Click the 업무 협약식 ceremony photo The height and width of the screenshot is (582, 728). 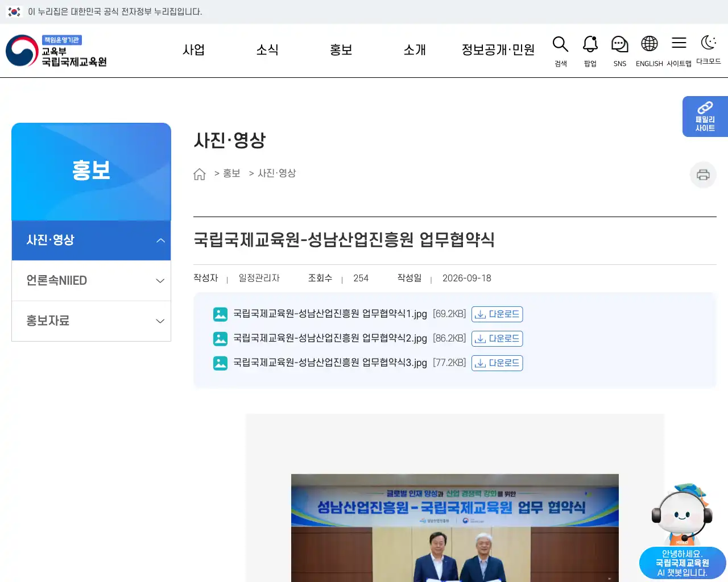455,528
